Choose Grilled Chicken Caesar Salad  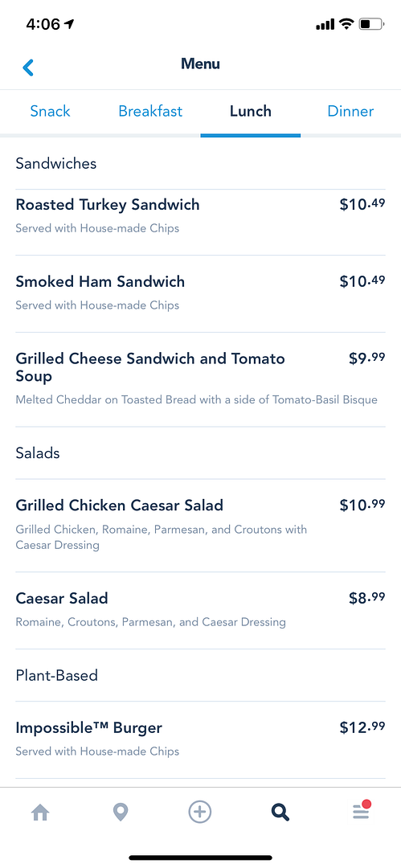[x=201, y=526]
